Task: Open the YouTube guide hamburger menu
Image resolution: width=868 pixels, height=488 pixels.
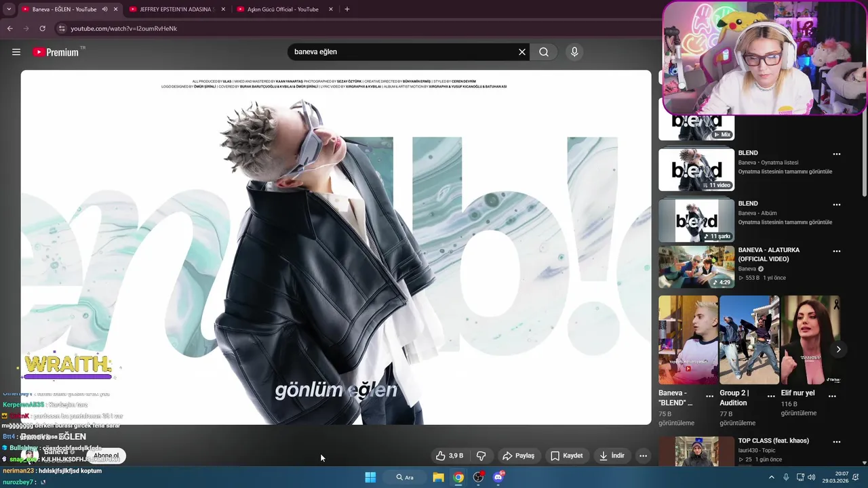Action: (16, 52)
